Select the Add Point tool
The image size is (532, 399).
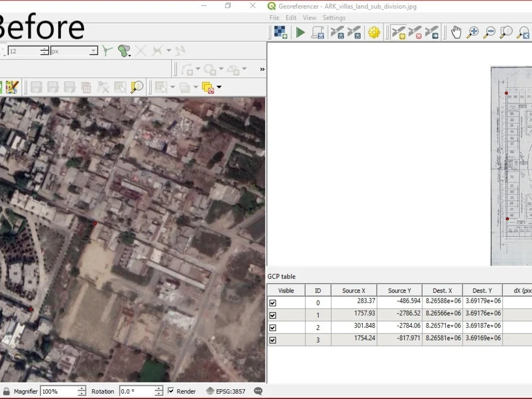point(398,32)
